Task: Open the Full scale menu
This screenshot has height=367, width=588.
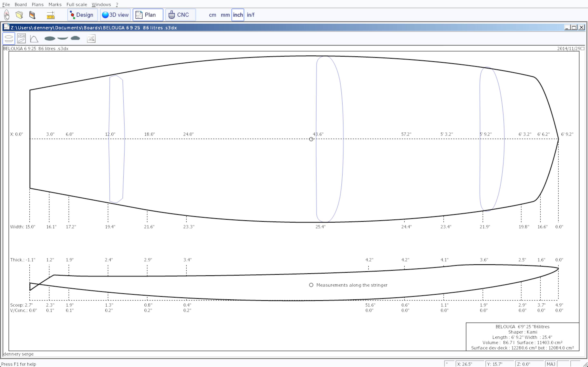Action: click(x=77, y=4)
